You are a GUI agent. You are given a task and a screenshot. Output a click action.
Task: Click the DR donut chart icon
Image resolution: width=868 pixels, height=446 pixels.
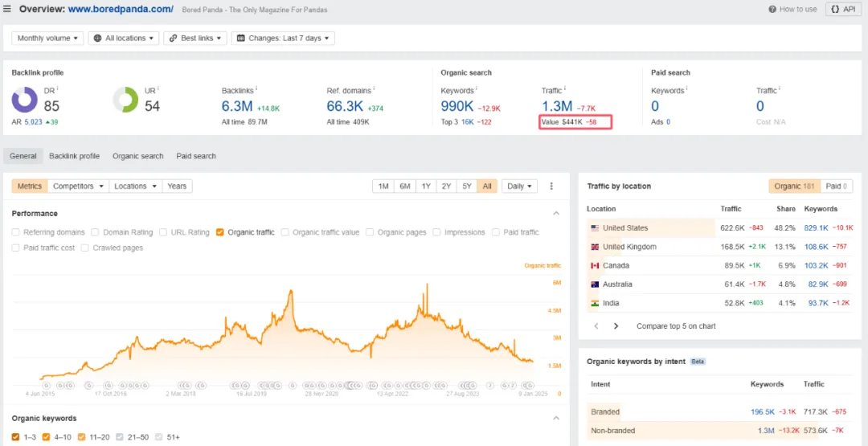[x=24, y=100]
